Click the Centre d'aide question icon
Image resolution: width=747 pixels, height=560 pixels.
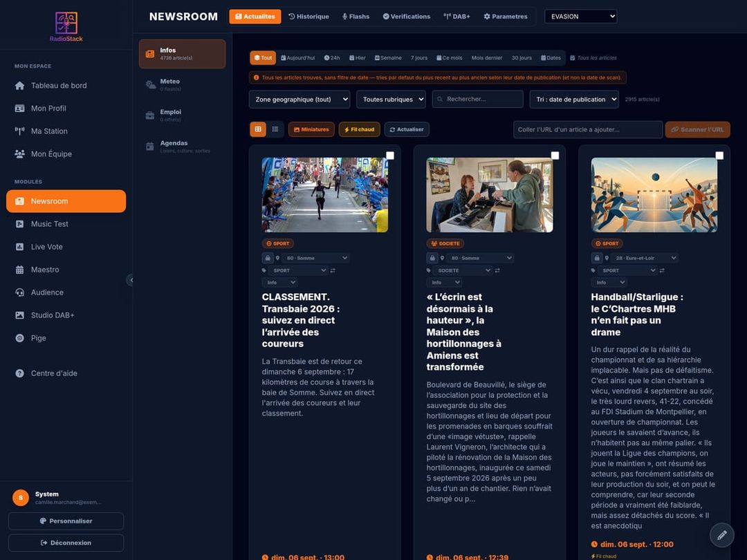click(19, 373)
